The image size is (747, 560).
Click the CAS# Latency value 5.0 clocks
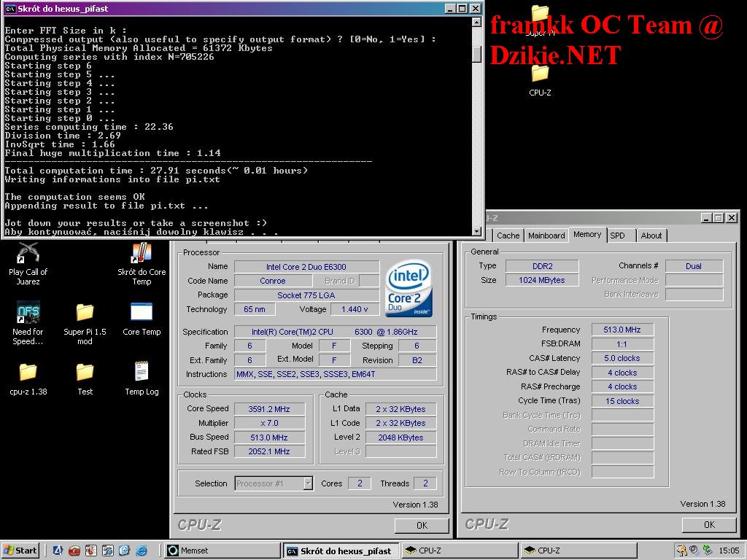point(622,358)
